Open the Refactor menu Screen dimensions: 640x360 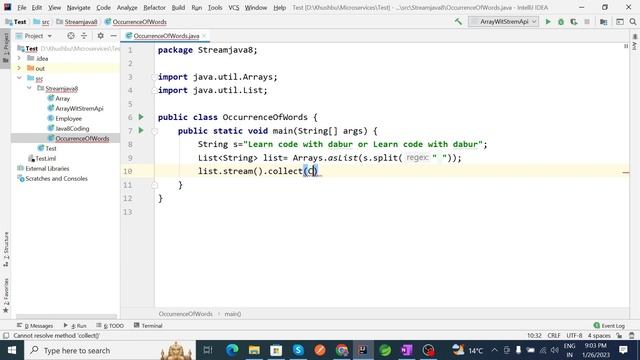coord(154,7)
